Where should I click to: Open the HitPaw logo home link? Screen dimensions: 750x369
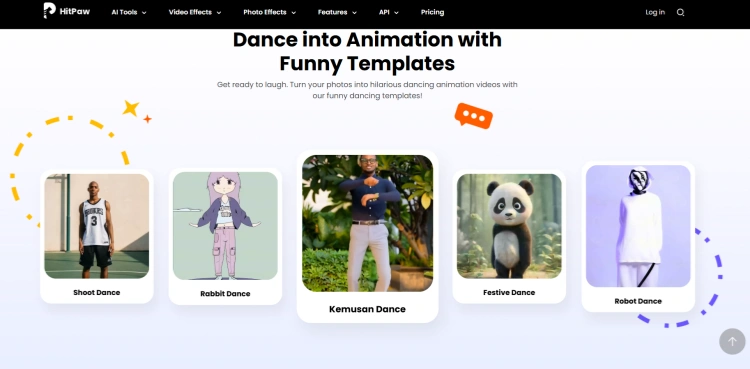pos(66,11)
